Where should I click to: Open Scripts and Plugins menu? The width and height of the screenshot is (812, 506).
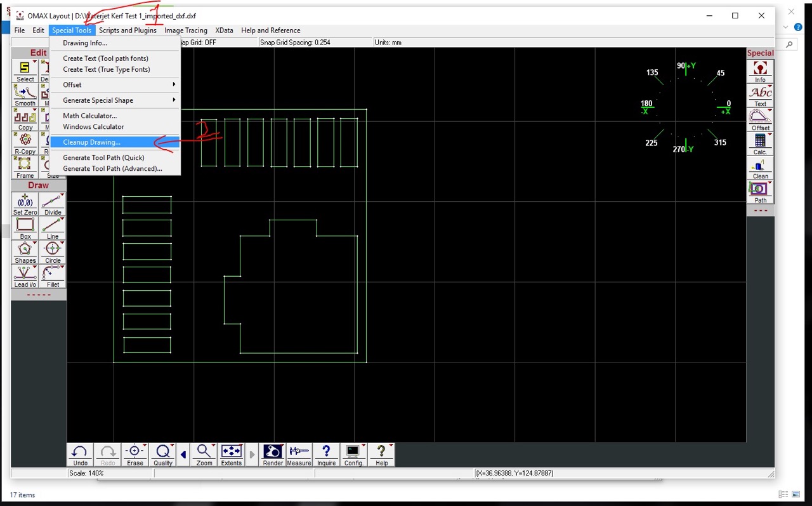pyautogui.click(x=128, y=30)
